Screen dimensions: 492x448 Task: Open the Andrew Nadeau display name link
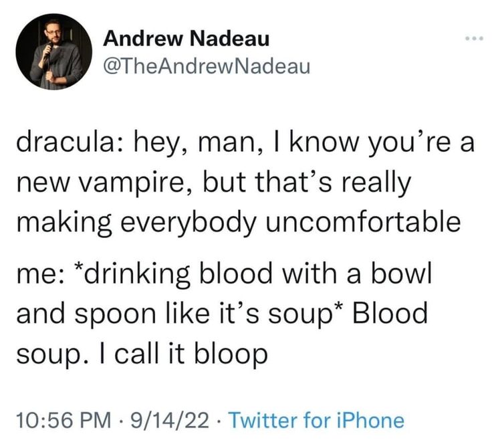click(x=187, y=39)
